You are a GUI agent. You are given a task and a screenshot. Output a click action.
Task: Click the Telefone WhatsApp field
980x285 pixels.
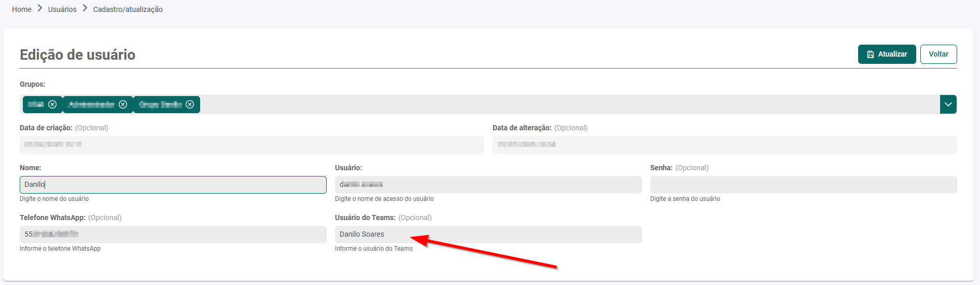[x=173, y=235]
